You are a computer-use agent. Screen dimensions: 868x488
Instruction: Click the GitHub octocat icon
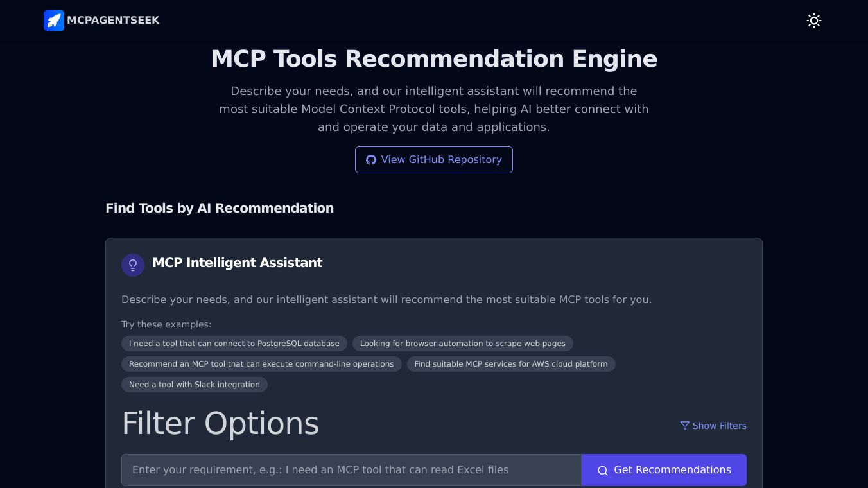(371, 160)
